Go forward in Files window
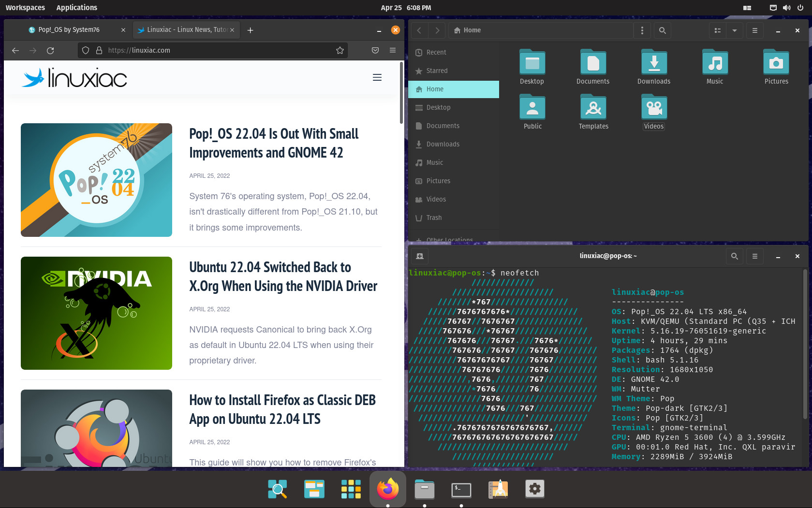Image resolution: width=812 pixels, height=508 pixels. 437,30
